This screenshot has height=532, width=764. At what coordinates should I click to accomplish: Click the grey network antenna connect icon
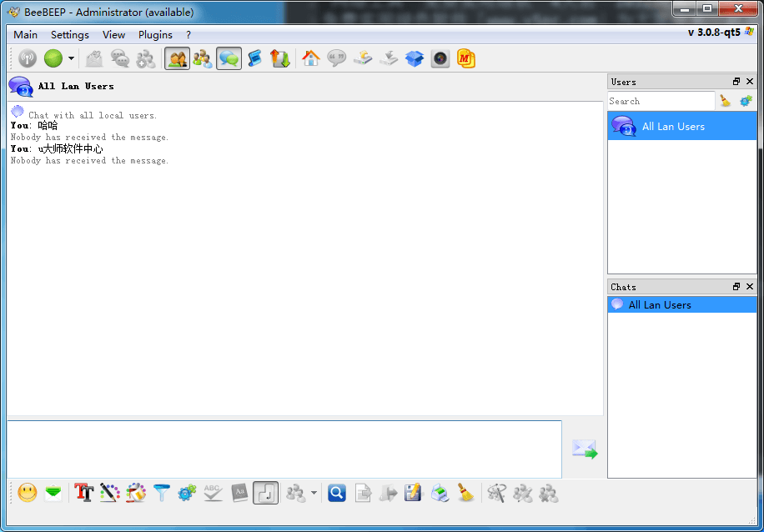point(28,59)
